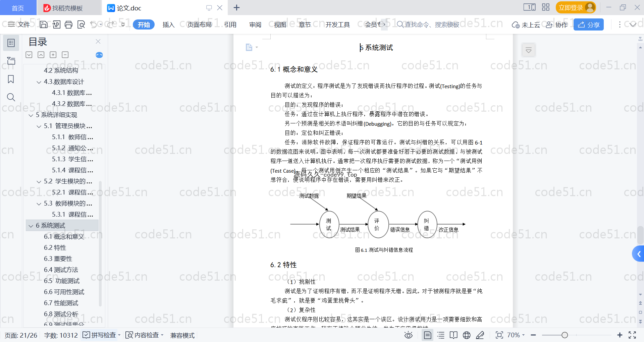
Task: Expand the ribbon chevron at top right
Action: (x=633, y=24)
